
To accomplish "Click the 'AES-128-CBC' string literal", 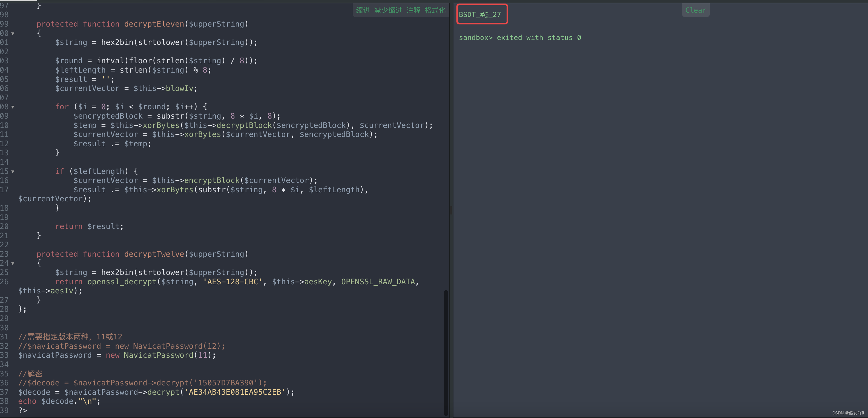I will 232,282.
